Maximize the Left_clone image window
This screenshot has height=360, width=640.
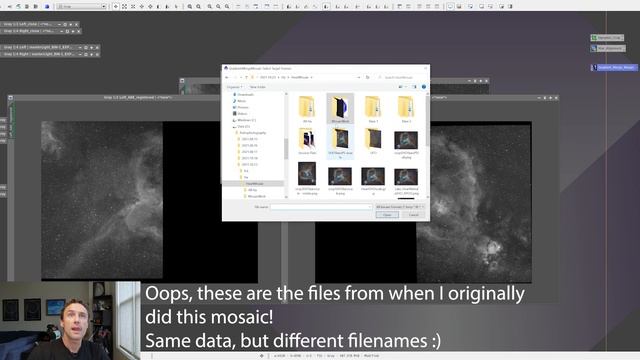pyautogui.click(x=71, y=24)
